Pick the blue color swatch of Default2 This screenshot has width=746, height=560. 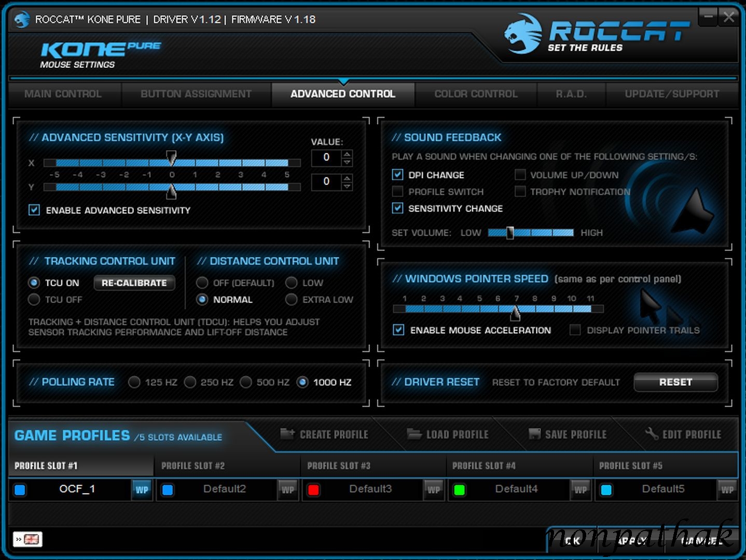coord(168,490)
